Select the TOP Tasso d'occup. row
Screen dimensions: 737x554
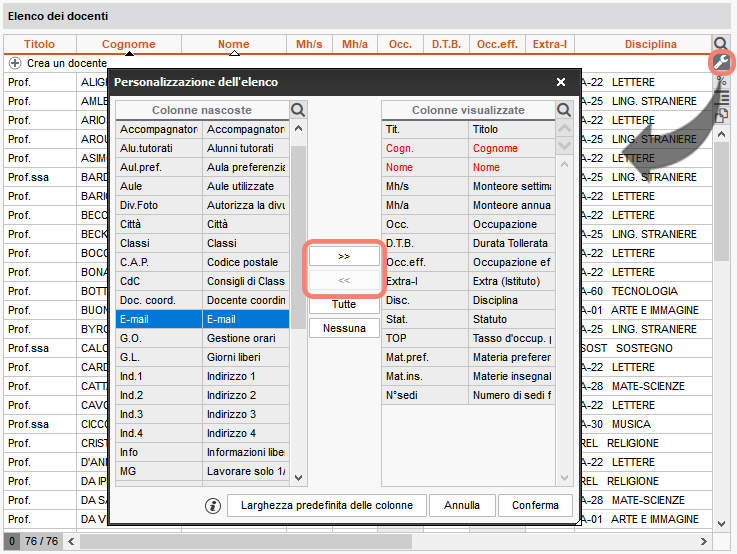pyautogui.click(x=468, y=338)
